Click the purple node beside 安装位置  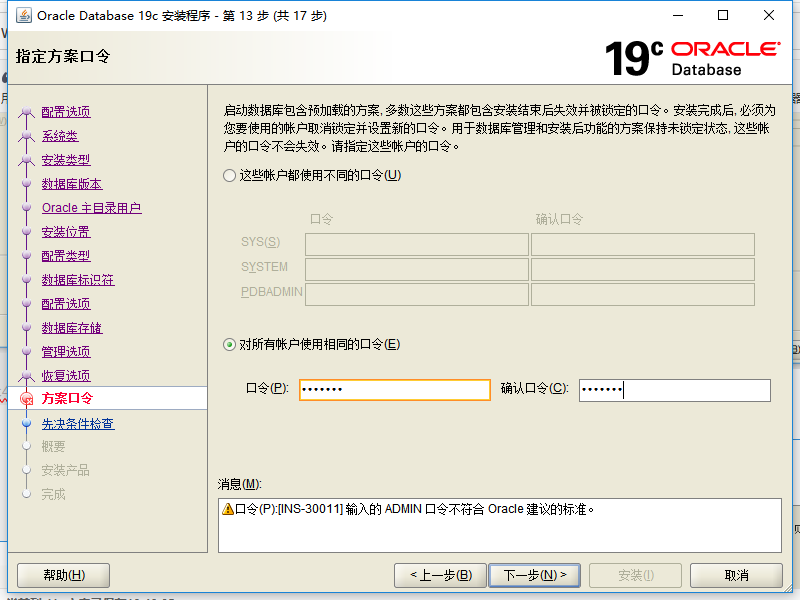tap(27, 232)
